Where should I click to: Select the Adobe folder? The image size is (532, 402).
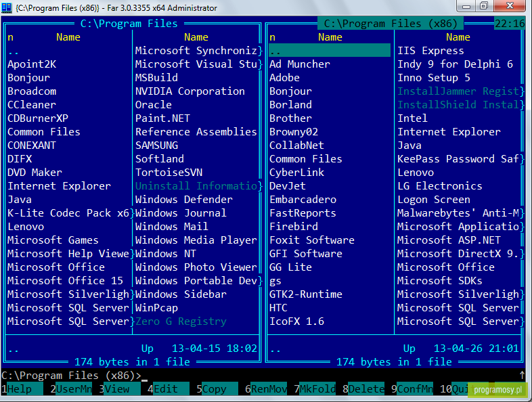click(284, 78)
